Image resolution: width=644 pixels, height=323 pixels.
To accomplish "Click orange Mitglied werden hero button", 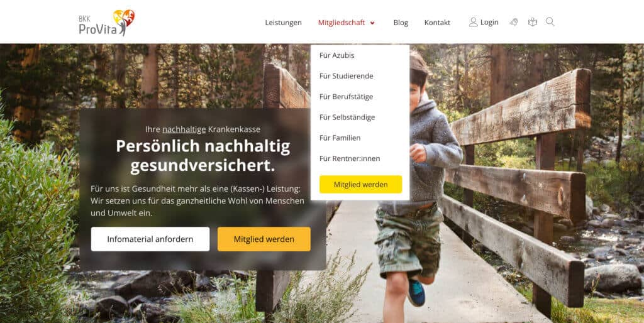I will [x=264, y=239].
